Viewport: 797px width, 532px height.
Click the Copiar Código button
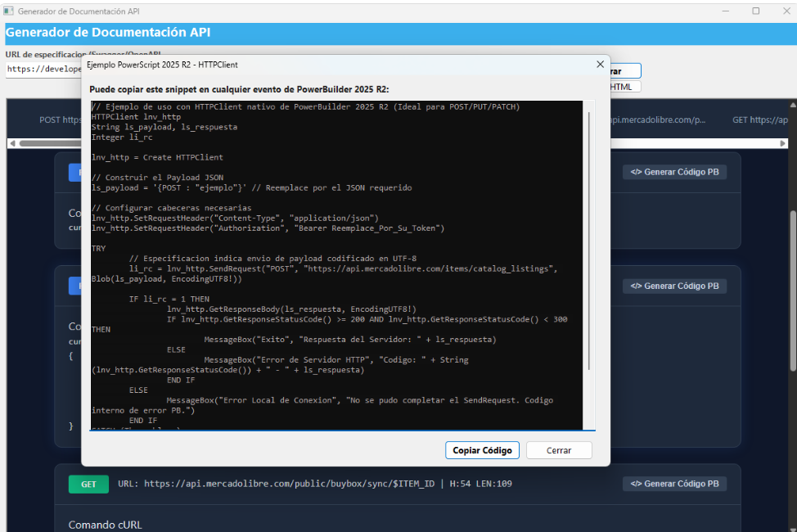tap(482, 450)
